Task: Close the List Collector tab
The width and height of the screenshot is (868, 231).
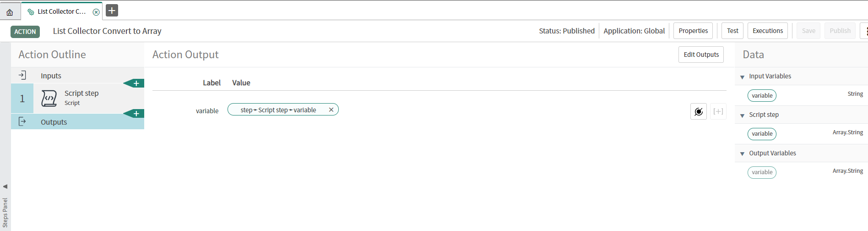Action: [x=96, y=12]
